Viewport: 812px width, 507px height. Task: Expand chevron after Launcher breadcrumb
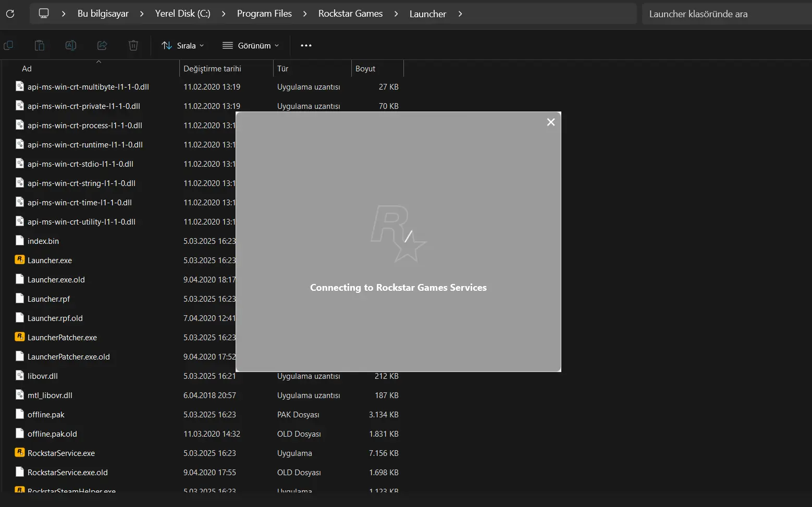460,14
